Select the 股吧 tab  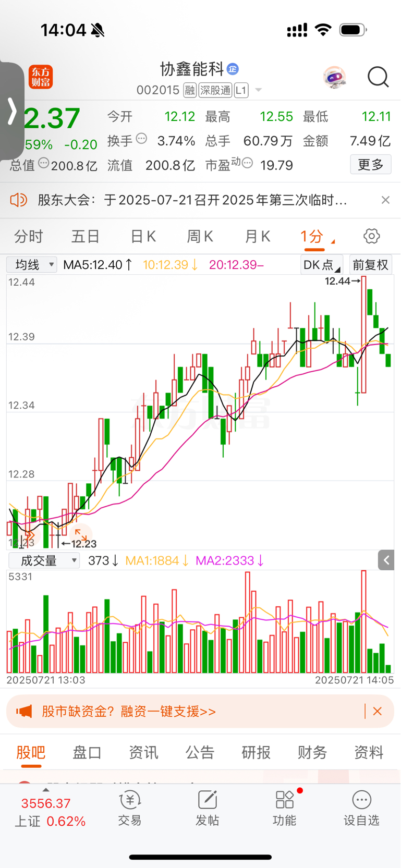pyautogui.click(x=31, y=752)
